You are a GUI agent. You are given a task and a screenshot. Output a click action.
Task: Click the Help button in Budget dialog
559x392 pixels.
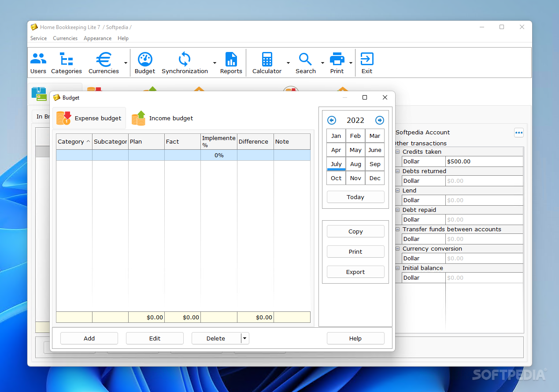click(x=355, y=338)
